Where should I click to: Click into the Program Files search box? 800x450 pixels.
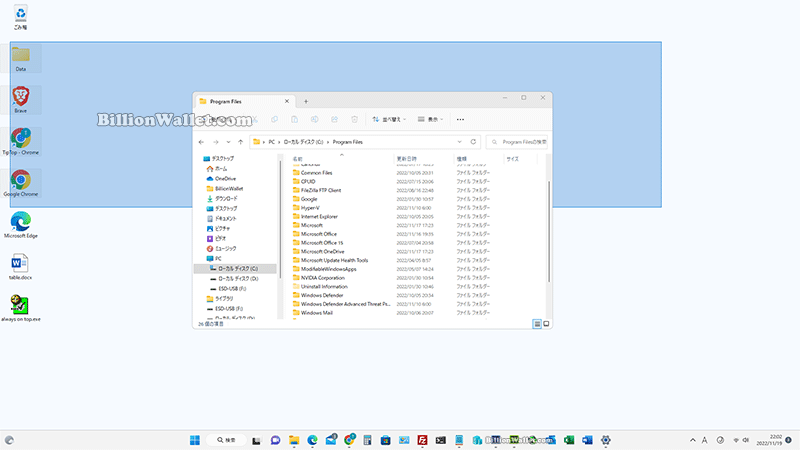[x=517, y=142]
